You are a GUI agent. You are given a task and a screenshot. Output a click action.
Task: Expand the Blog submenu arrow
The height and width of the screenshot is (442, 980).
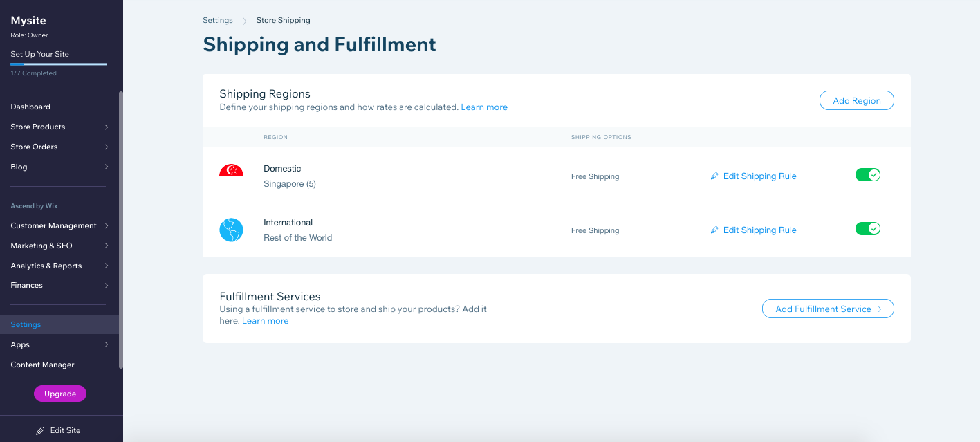click(107, 167)
